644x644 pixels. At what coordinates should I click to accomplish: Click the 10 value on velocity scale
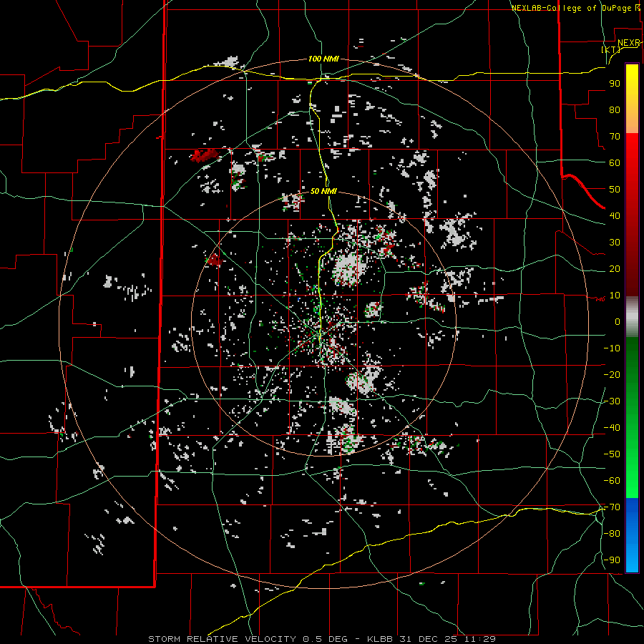click(615, 296)
